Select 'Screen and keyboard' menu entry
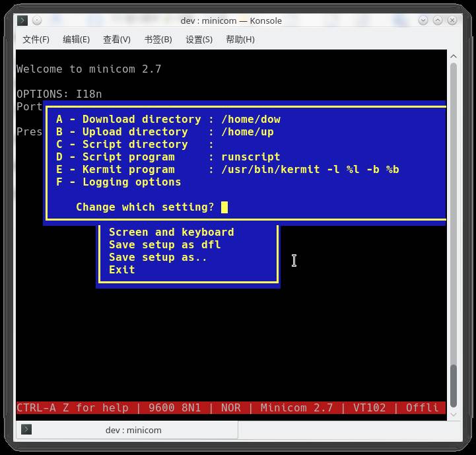The width and height of the screenshot is (476, 455). [172, 232]
